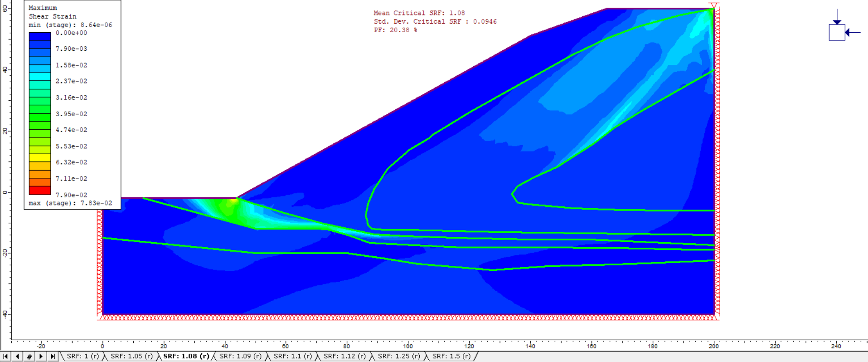868x362 pixels.
Task: Click the yellow swatch in the legend
Action: click(40, 158)
